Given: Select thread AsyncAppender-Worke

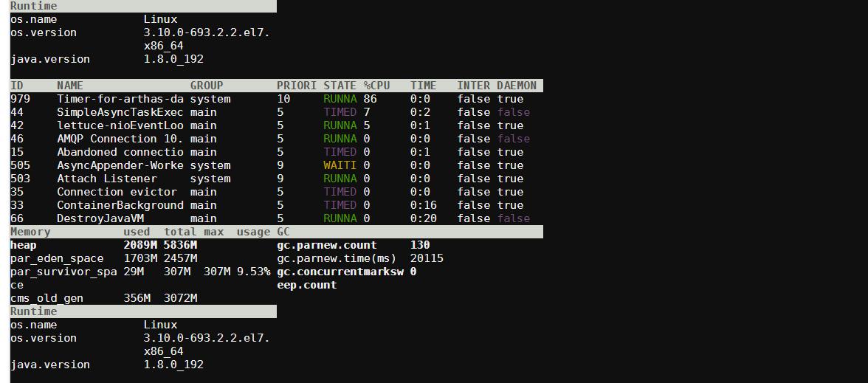Looking at the screenshot, I should (x=120, y=165).
